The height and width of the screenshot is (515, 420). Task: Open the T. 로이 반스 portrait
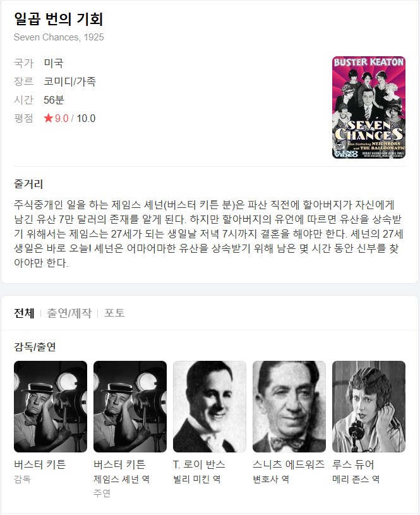pos(210,406)
